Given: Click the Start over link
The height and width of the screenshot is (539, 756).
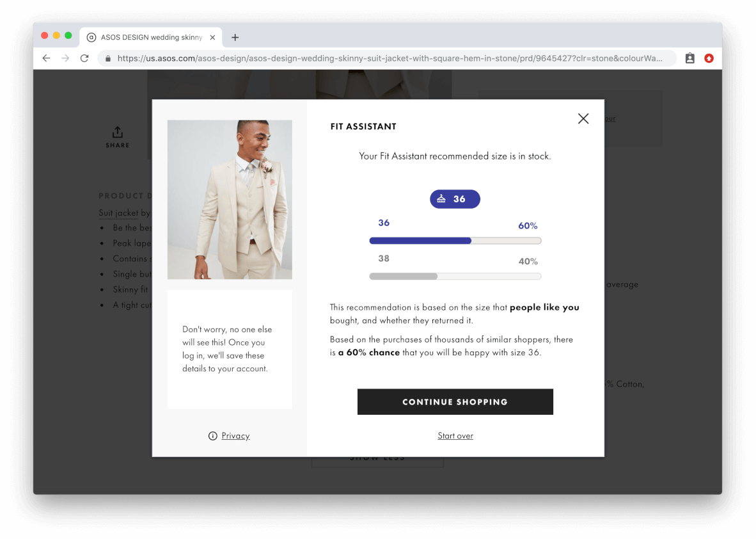Looking at the screenshot, I should pyautogui.click(x=455, y=436).
